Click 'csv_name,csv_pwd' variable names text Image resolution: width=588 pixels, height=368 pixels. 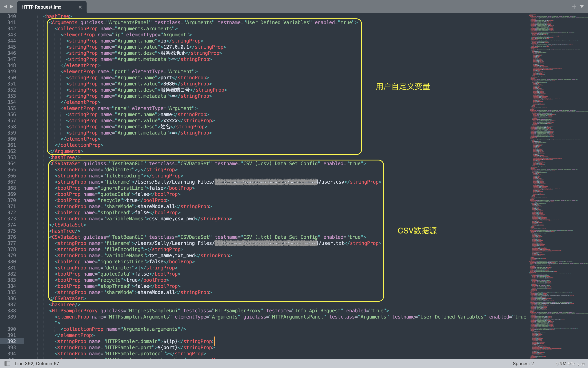point(172,219)
